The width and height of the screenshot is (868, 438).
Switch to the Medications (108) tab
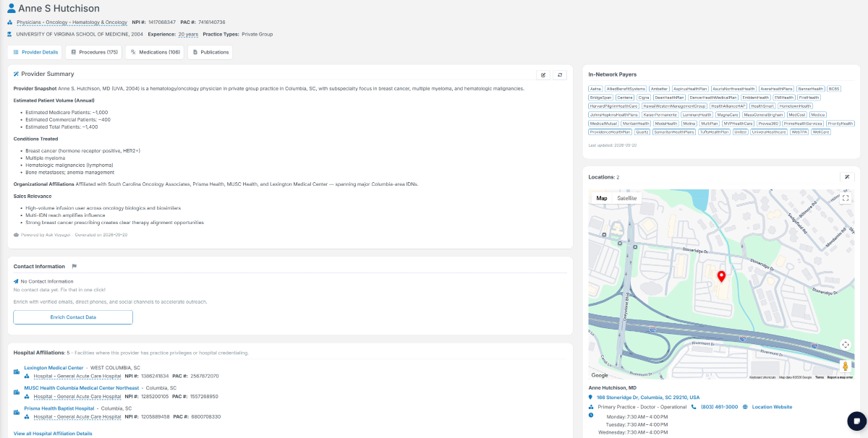coord(156,52)
